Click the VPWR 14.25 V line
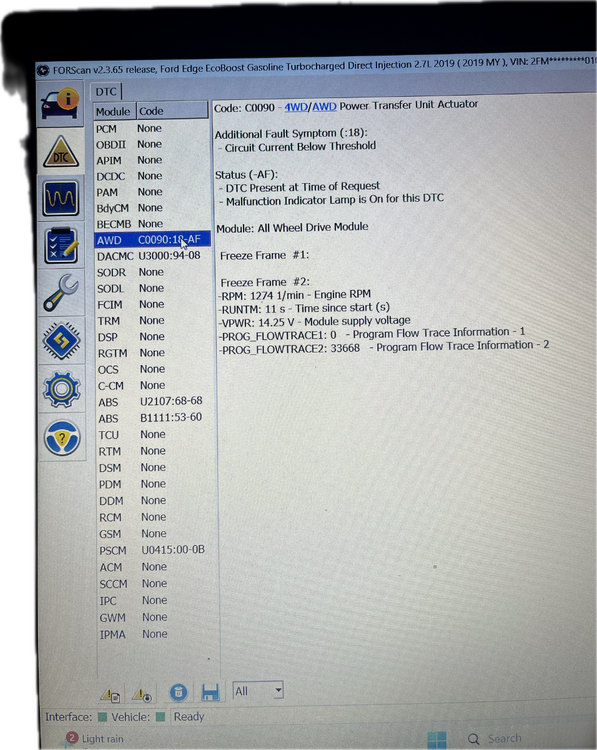Viewport: 597px width, 750px height. tap(315, 320)
